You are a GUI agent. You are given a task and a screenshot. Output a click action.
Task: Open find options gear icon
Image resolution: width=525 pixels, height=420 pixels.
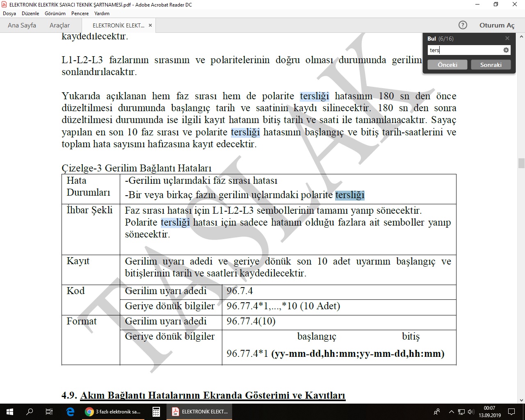pos(506,50)
